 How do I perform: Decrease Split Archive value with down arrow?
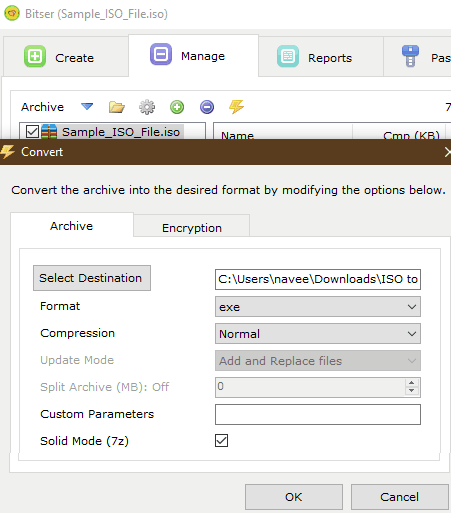point(412,391)
